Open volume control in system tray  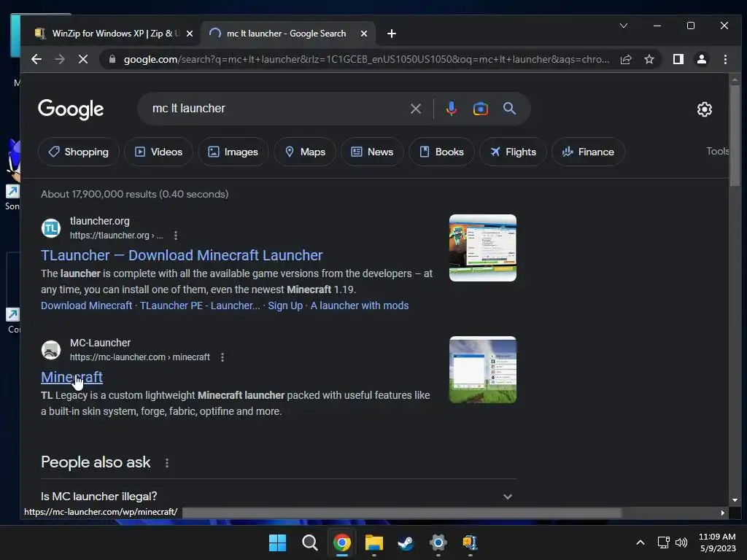point(682,542)
